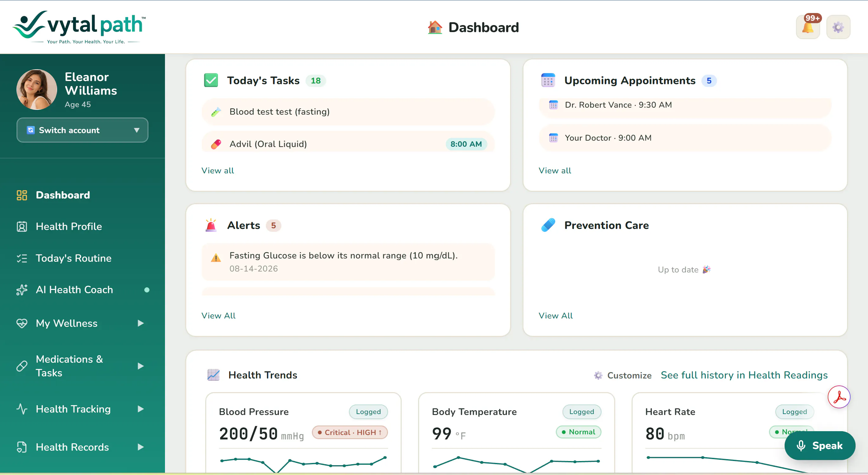This screenshot has height=475, width=868.
Task: Click the Health Tracking pulse icon
Action: [x=22, y=409]
